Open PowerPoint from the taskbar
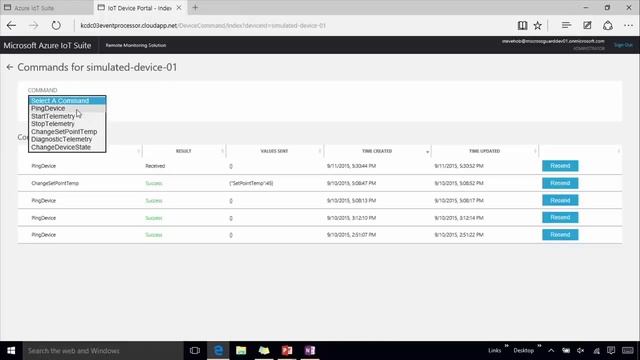 (287, 351)
